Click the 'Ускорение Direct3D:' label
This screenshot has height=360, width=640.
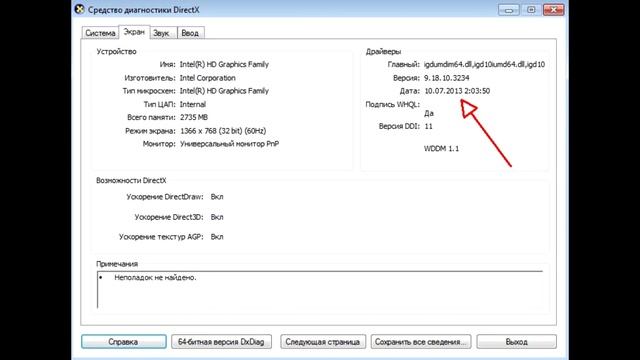(x=169, y=217)
